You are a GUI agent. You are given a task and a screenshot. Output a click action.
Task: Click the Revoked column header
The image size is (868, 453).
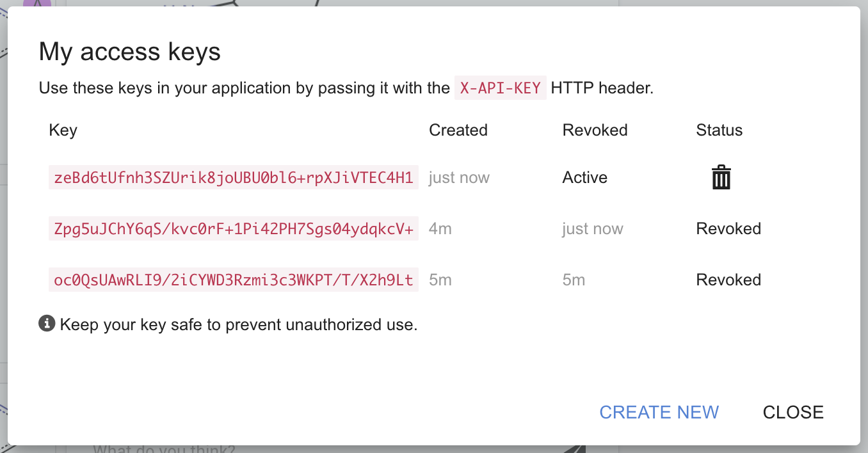pos(595,130)
